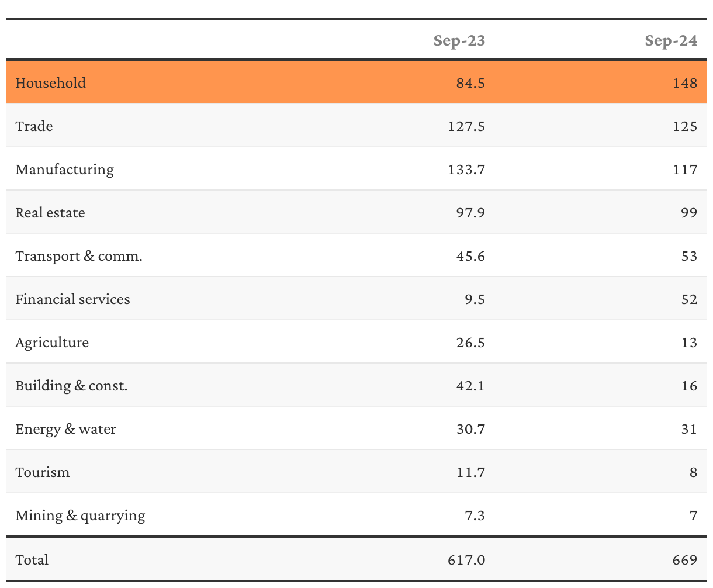The width and height of the screenshot is (713, 588).
Task: Click the Tourism row label
Action: 43,472
